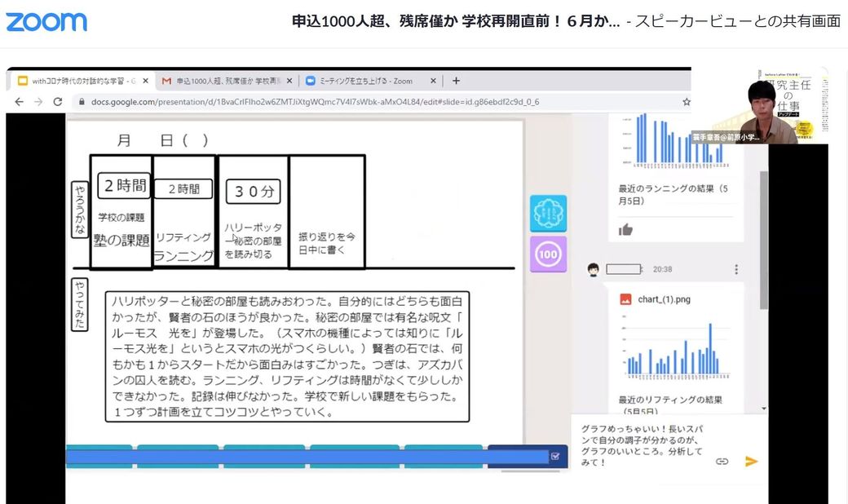Viewport: 848px width, 504px height.
Task: Click the lock icon in address bar
Action: [81, 102]
